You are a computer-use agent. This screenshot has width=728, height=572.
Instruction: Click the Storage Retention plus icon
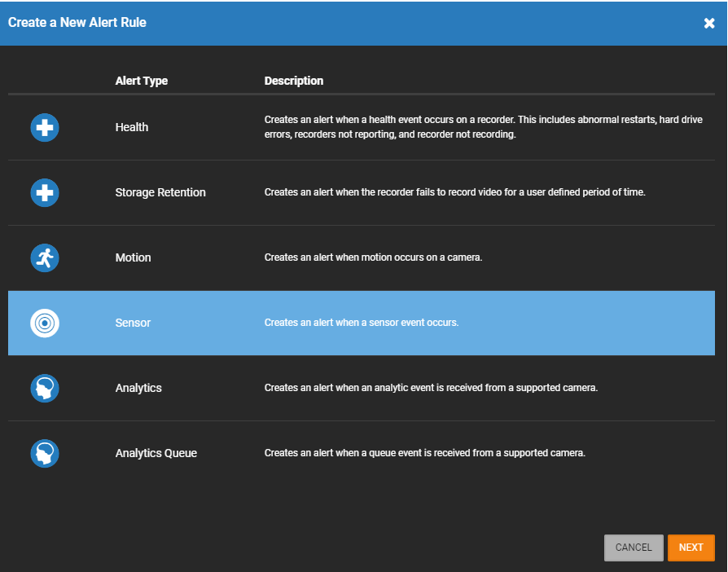coord(45,193)
